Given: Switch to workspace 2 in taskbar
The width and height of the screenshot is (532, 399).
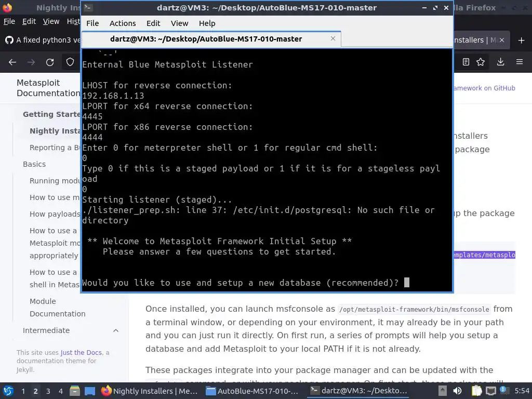Looking at the screenshot, I should pyautogui.click(x=36, y=391).
